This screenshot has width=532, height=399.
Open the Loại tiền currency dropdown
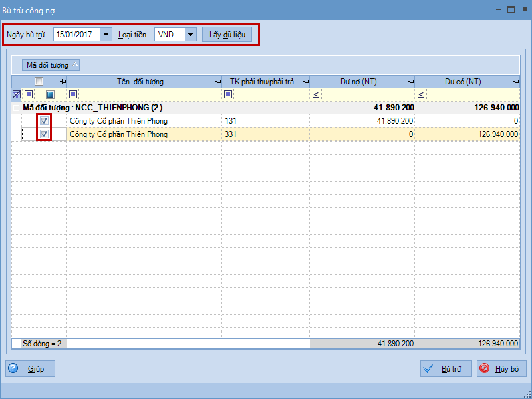[x=191, y=34]
